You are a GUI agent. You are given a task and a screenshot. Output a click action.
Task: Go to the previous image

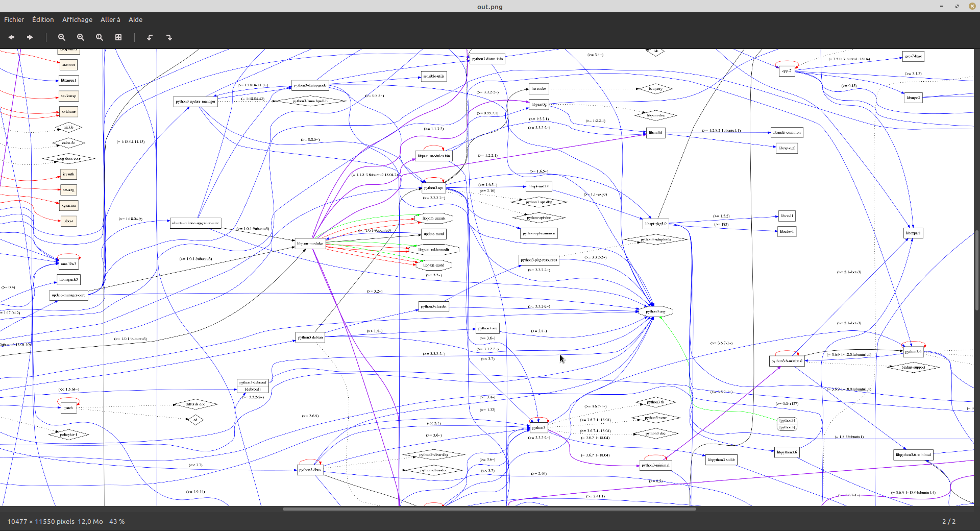pyautogui.click(x=11, y=37)
